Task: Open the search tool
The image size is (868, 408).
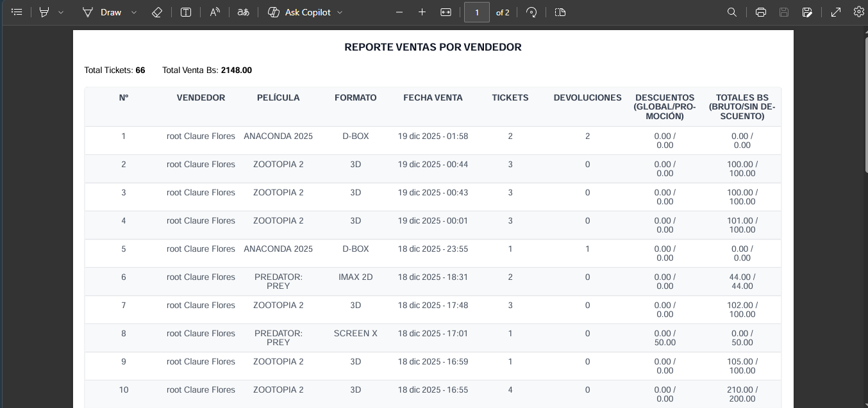Action: pos(731,12)
